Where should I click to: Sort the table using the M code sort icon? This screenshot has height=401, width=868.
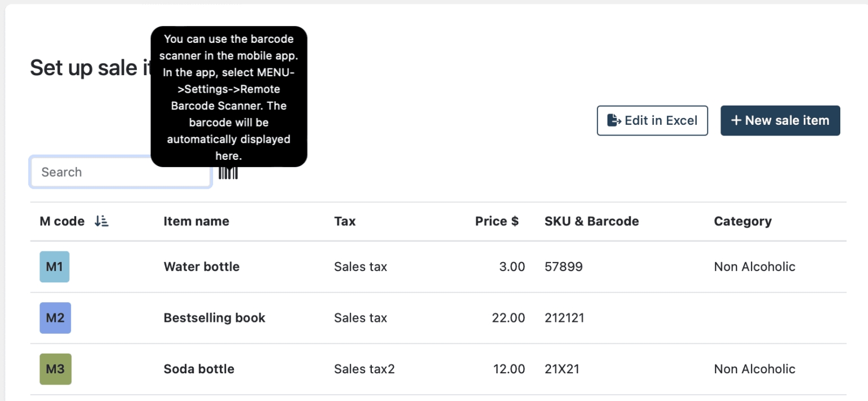pyautogui.click(x=102, y=221)
